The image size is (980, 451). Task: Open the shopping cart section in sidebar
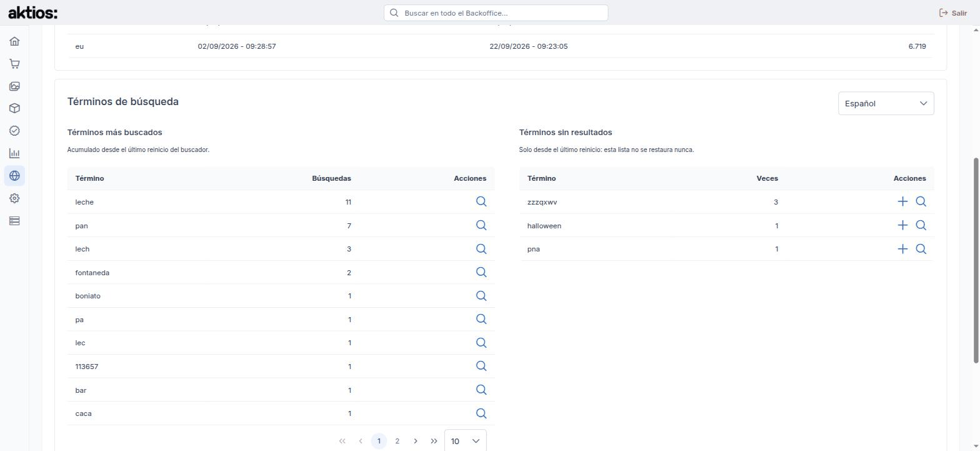click(x=14, y=64)
